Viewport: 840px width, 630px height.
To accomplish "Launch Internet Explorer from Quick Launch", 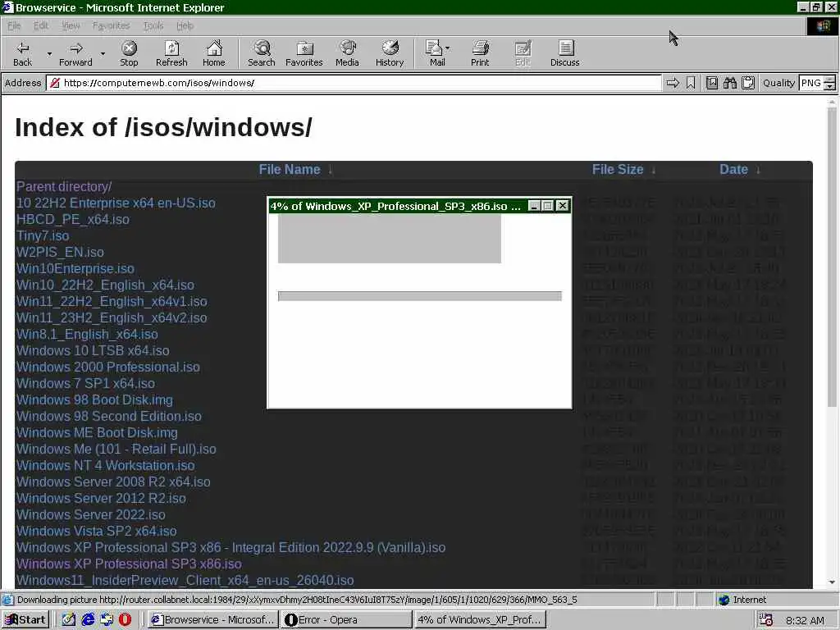I will [x=87, y=620].
